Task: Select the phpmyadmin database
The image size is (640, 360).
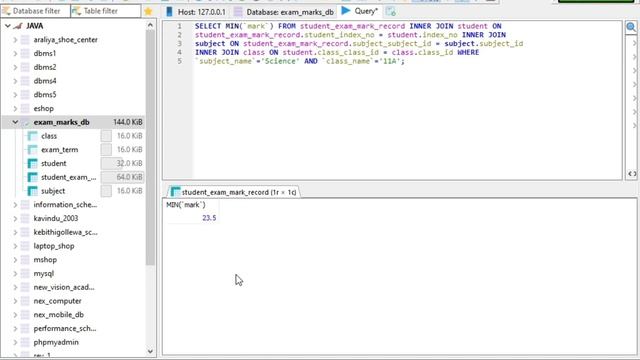Action: (56, 342)
